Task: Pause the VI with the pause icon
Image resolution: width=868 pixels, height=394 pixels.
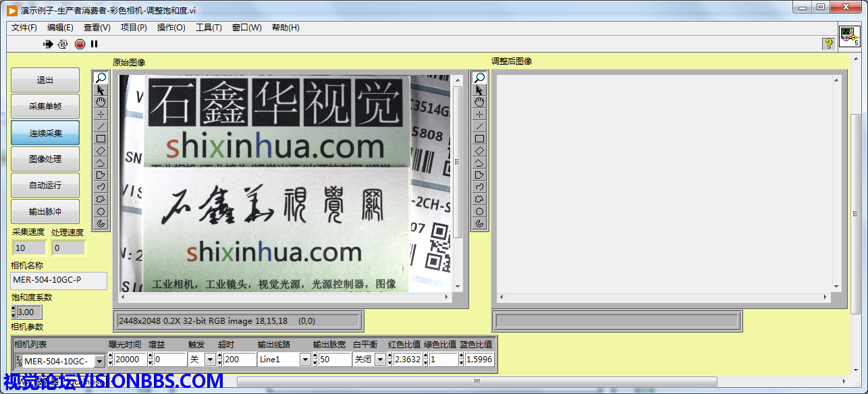Action: pos(94,44)
